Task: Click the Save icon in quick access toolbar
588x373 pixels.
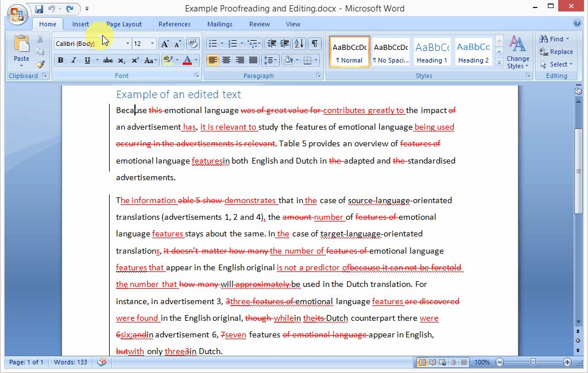Action: point(39,9)
